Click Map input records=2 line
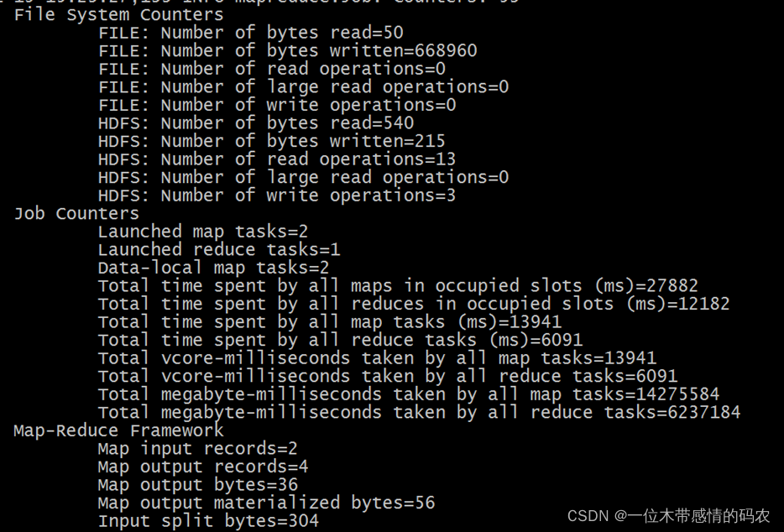784x532 pixels. [x=197, y=448]
